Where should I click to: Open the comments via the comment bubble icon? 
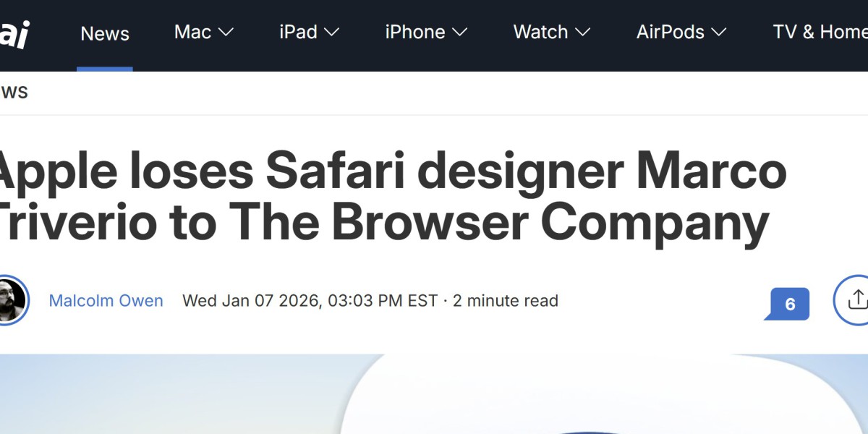pos(786,305)
